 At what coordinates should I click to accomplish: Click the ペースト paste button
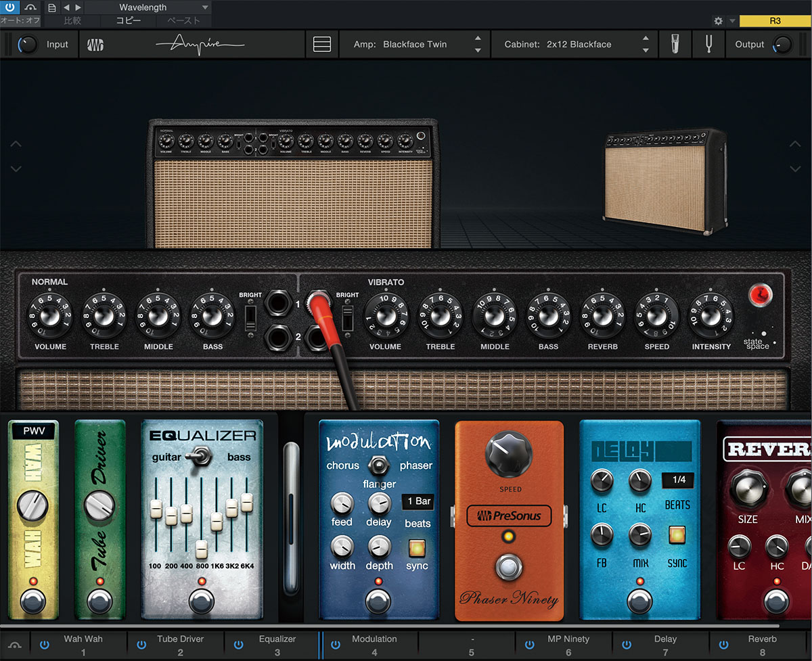[x=183, y=21]
